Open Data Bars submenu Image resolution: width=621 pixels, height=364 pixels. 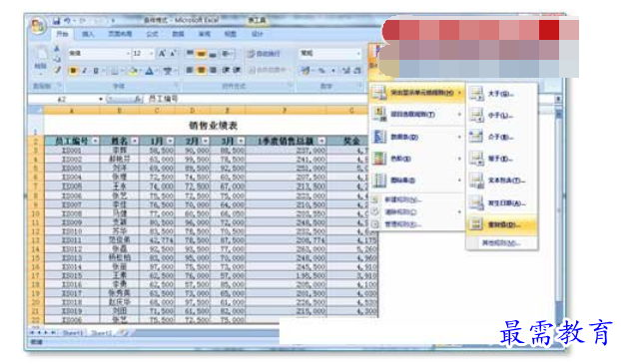pyautogui.click(x=416, y=137)
